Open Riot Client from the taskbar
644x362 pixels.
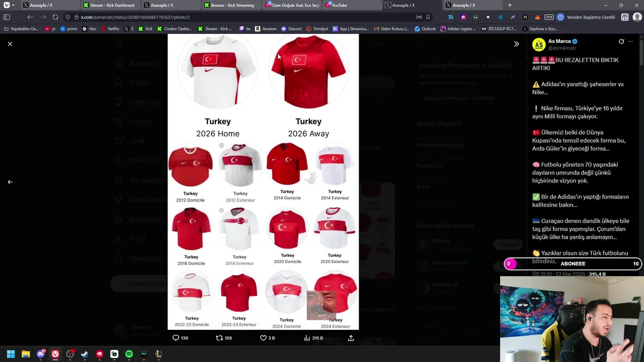pos(100,354)
